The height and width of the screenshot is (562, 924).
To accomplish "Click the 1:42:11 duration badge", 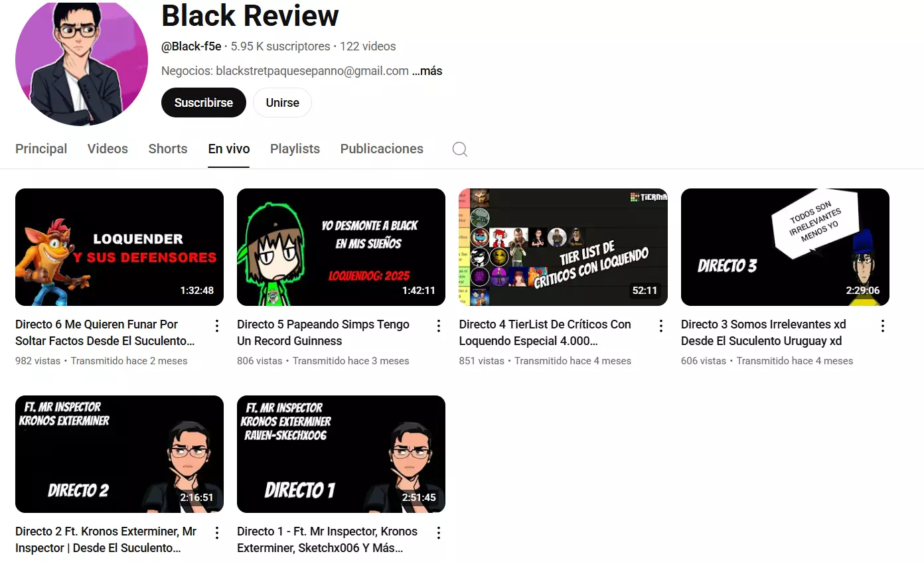I will coord(419,290).
